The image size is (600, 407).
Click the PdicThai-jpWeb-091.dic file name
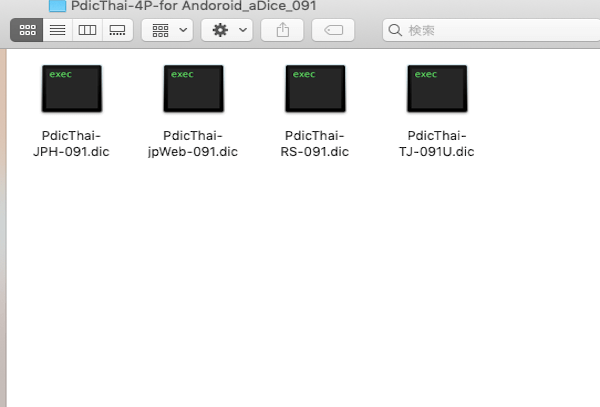193,144
